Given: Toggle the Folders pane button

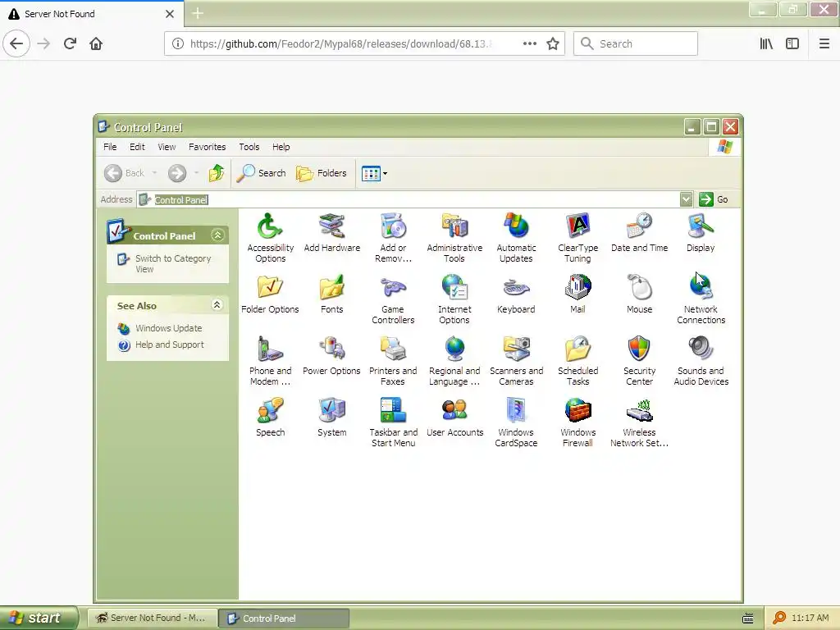Looking at the screenshot, I should tap(322, 173).
